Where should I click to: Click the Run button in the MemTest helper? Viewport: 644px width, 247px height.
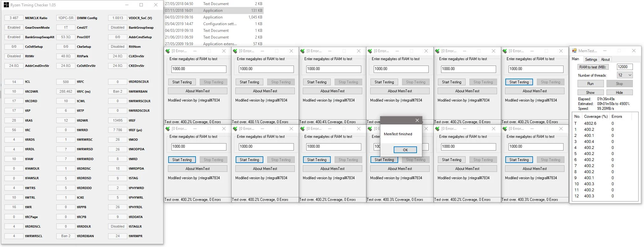pyautogui.click(x=590, y=84)
